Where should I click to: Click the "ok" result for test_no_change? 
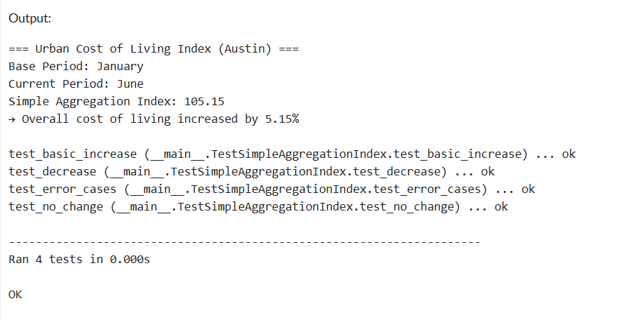(501, 207)
